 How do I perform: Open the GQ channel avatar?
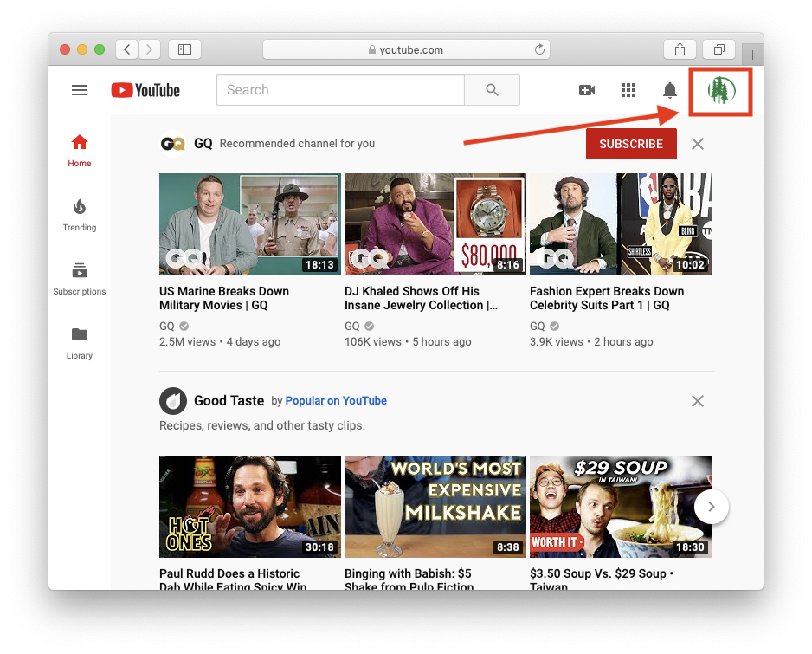(x=173, y=144)
